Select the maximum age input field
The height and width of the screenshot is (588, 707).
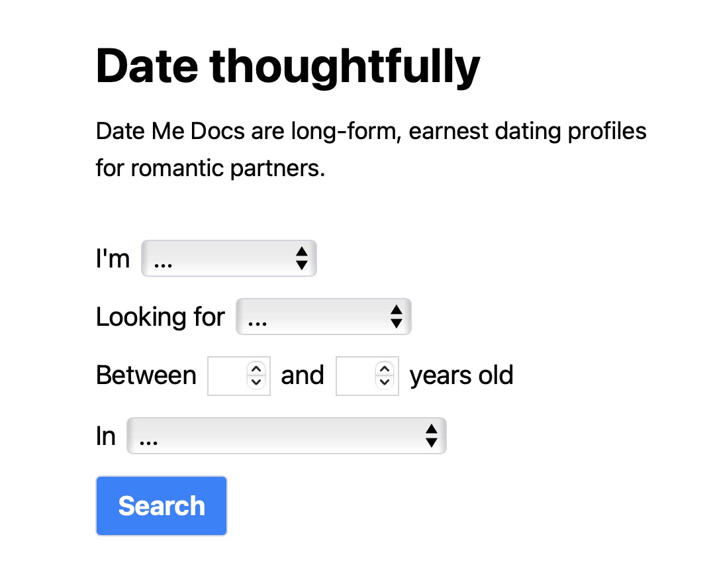point(357,375)
